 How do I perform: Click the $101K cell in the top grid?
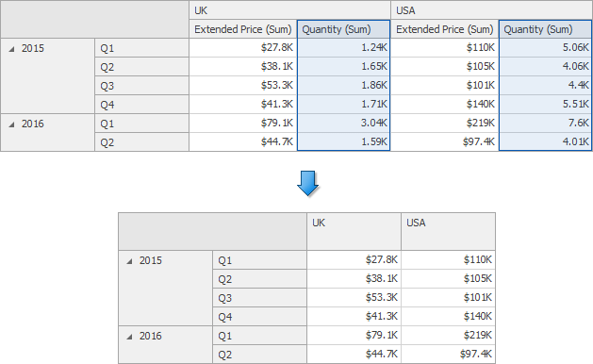tap(445, 86)
